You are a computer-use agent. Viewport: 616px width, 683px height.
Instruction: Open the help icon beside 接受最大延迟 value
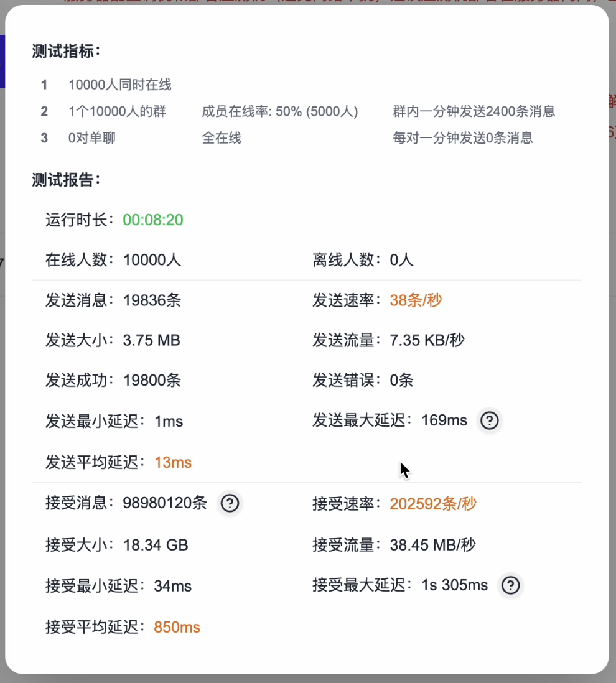click(510, 585)
